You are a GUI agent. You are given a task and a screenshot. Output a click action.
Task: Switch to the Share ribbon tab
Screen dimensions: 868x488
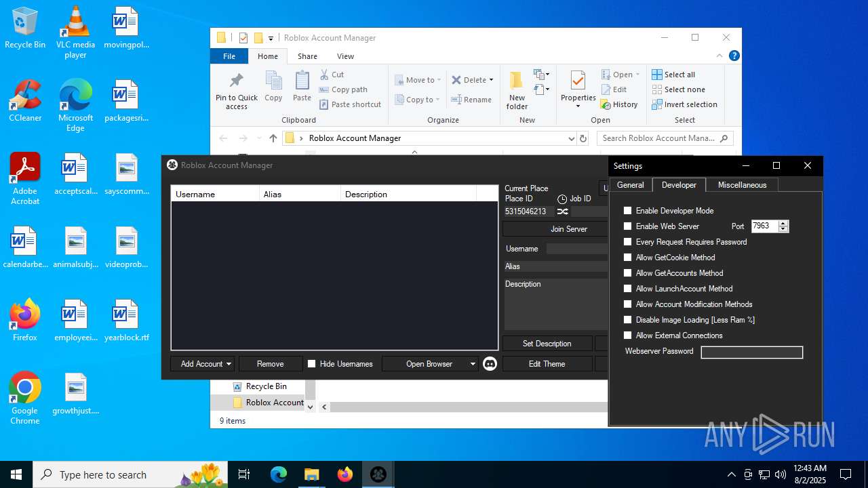click(x=307, y=56)
